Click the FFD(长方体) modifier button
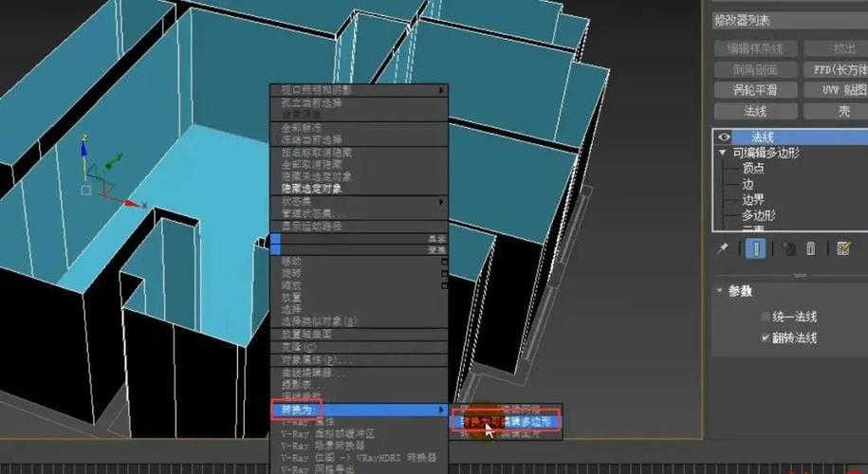The image size is (868, 474). [836, 70]
